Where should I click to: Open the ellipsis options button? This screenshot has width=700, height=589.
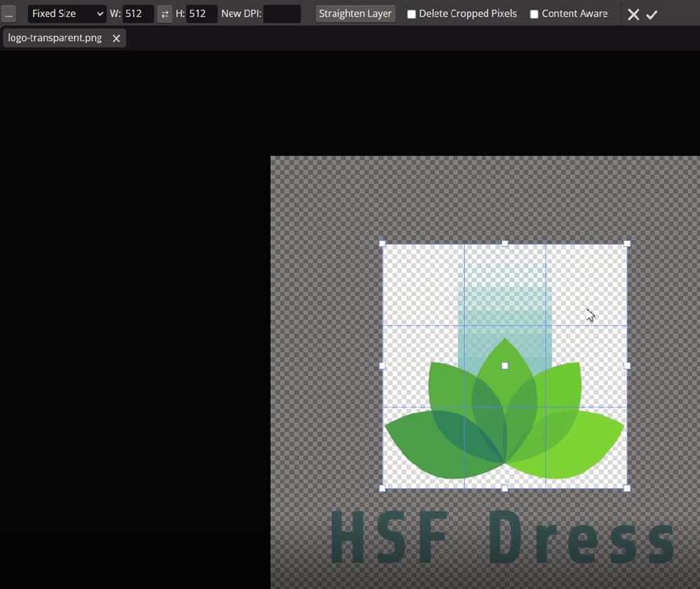tap(8, 14)
